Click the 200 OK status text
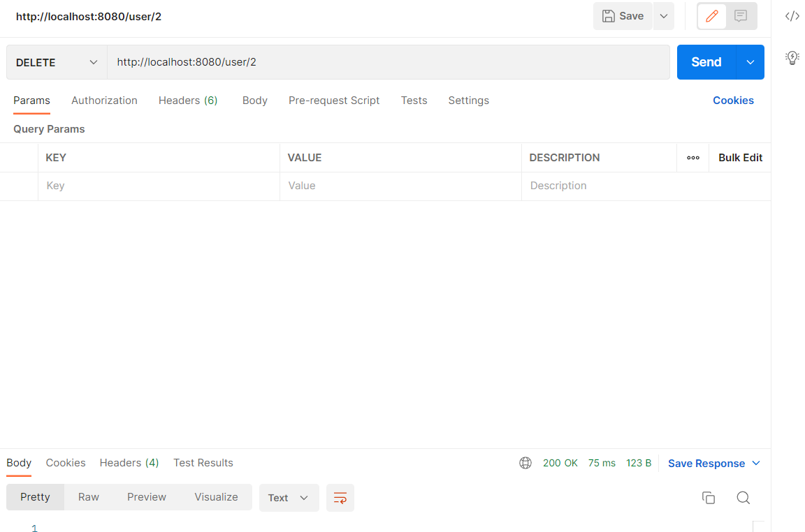This screenshot has width=805, height=532. pos(560,464)
